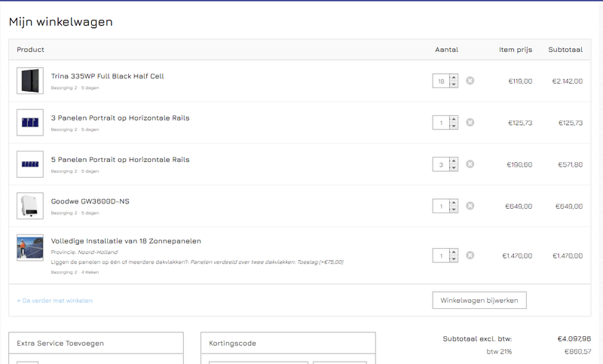603x364 pixels.
Task: Open the 3 Panelen Portrait thumbnail
Action: [30, 122]
